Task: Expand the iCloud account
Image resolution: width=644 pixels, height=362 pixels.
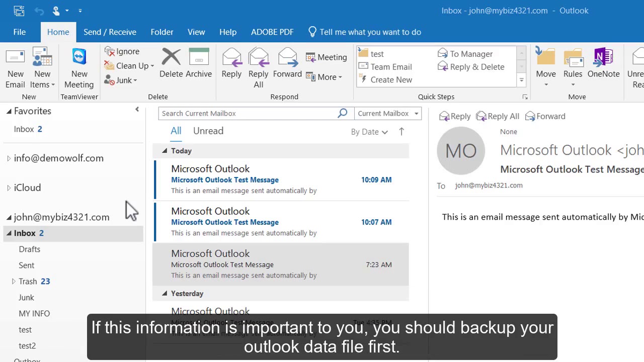Action: pyautogui.click(x=9, y=188)
